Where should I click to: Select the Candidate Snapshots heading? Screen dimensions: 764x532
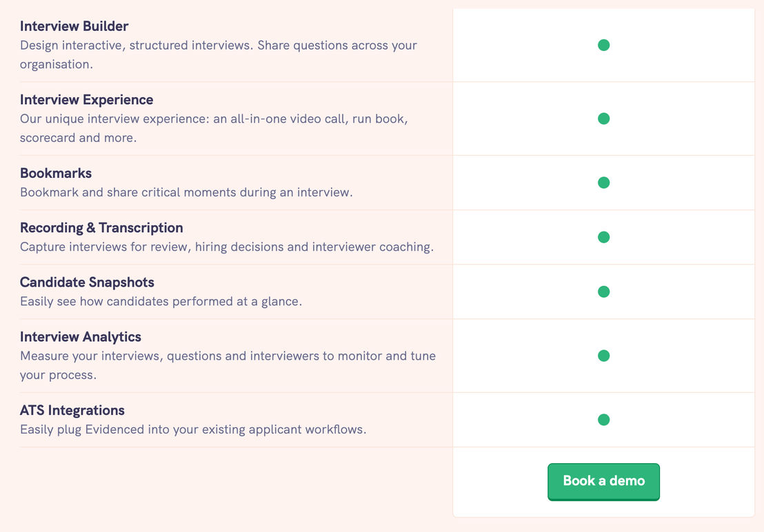[x=87, y=283]
